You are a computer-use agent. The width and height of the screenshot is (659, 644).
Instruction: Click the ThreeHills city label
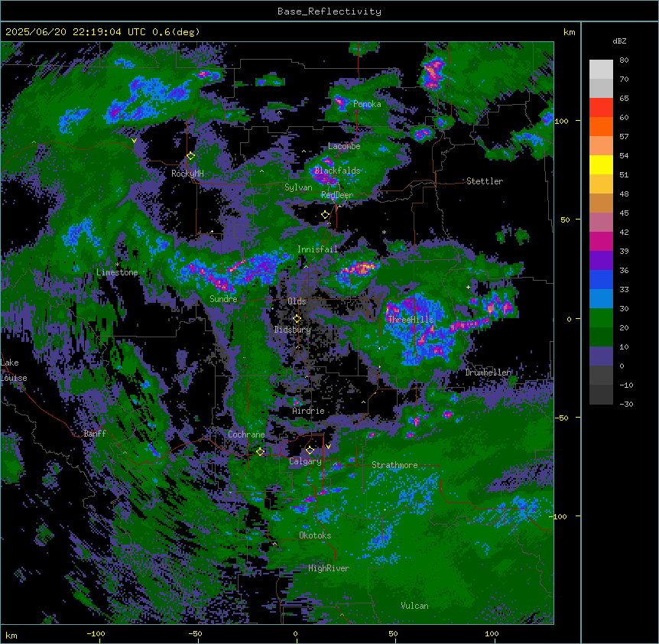411,320
